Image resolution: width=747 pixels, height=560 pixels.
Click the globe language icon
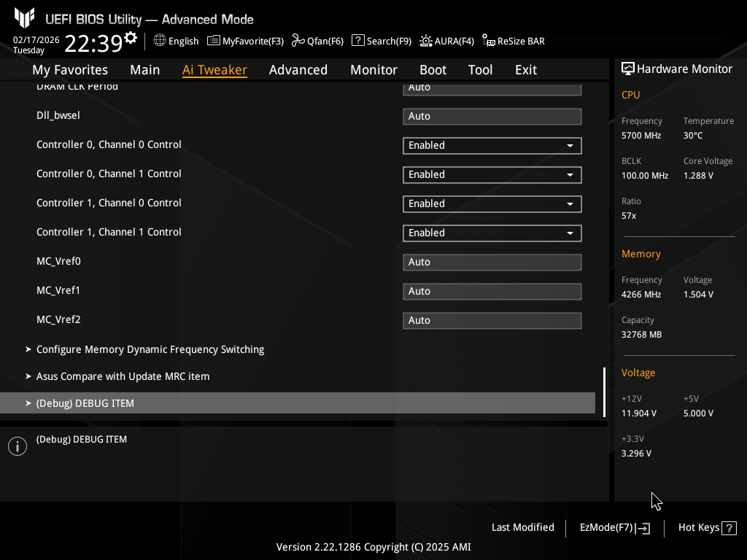pos(160,41)
